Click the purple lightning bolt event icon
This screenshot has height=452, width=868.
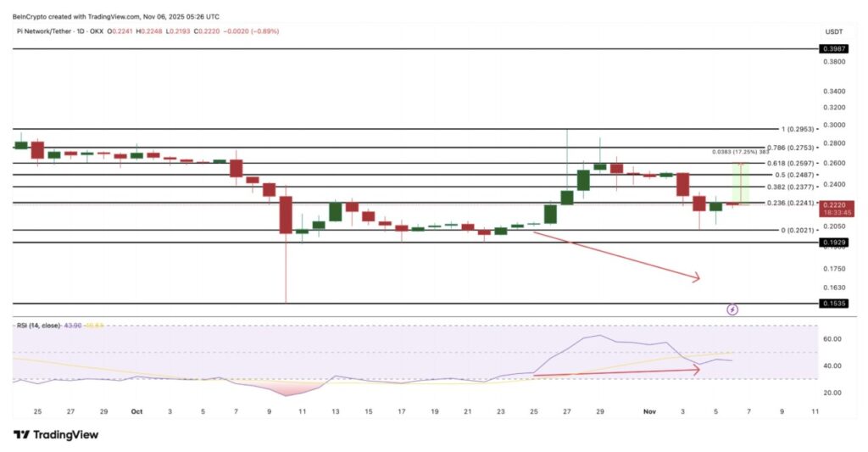click(x=733, y=310)
